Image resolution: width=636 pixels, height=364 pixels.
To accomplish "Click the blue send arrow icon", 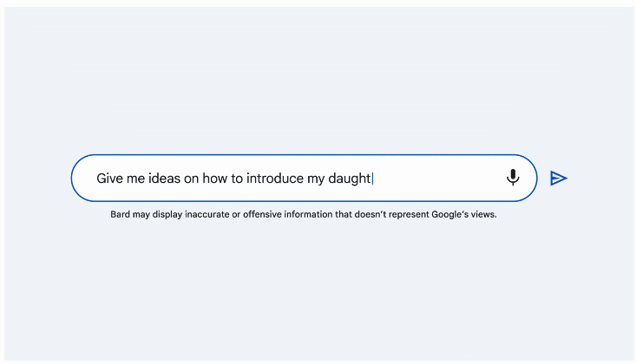I will click(559, 178).
